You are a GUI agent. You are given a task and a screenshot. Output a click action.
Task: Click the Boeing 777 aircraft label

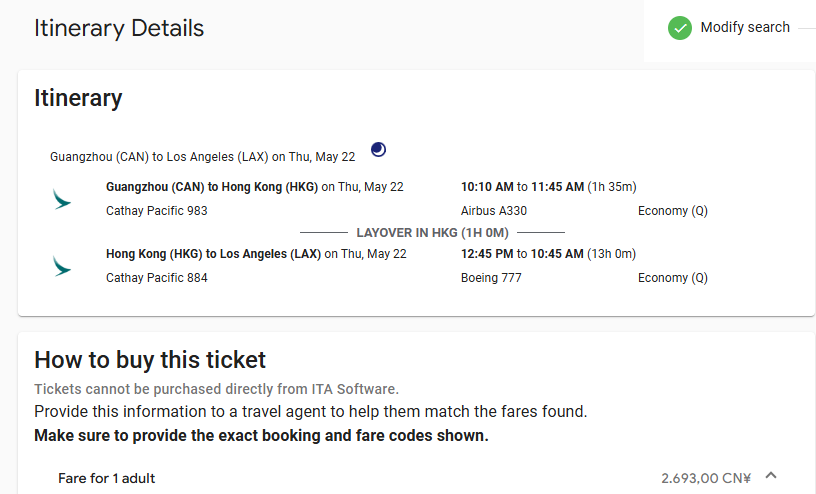[491, 278]
